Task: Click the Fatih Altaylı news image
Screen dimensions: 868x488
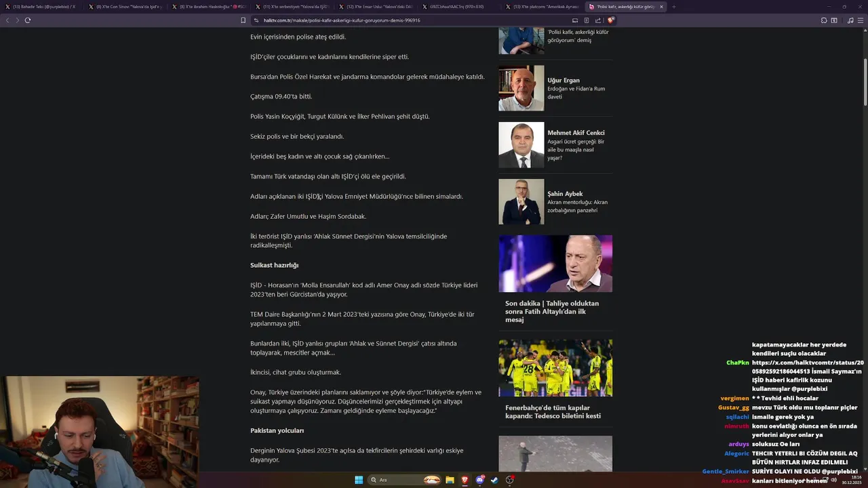Action: point(555,264)
